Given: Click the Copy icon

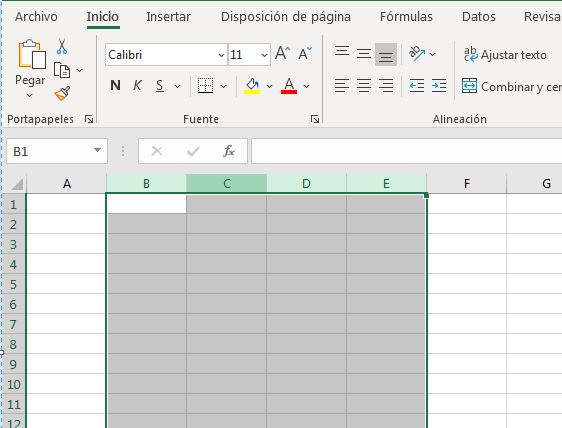Looking at the screenshot, I should pyautogui.click(x=62, y=70).
